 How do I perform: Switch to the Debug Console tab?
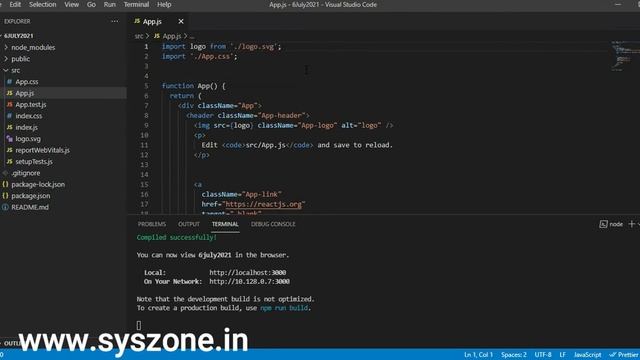pos(273,224)
